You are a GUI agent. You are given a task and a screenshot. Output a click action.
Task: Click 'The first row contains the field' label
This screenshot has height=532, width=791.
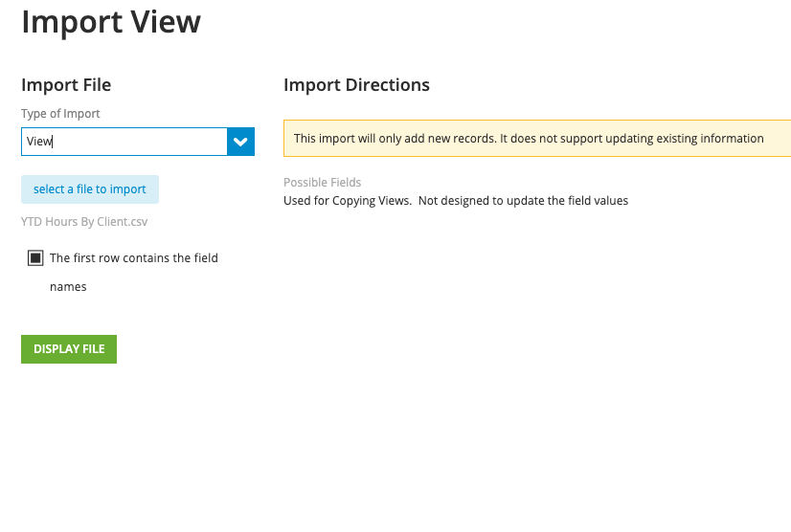(134, 258)
